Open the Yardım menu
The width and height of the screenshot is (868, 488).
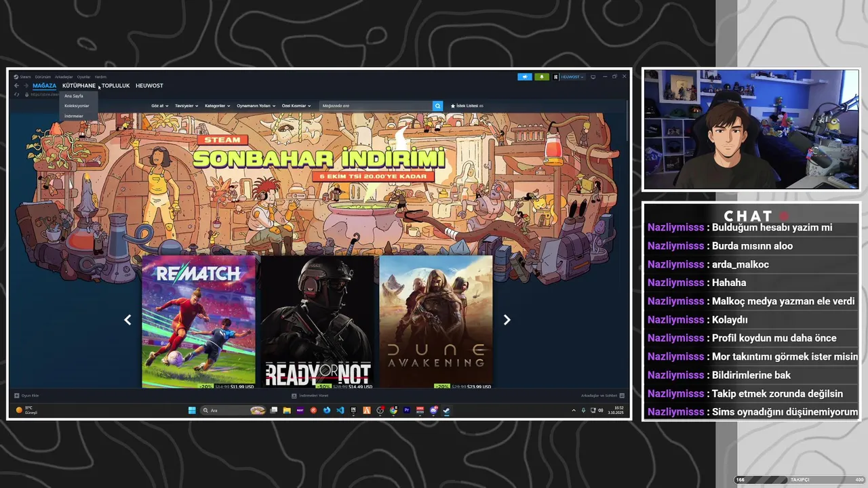(100, 77)
